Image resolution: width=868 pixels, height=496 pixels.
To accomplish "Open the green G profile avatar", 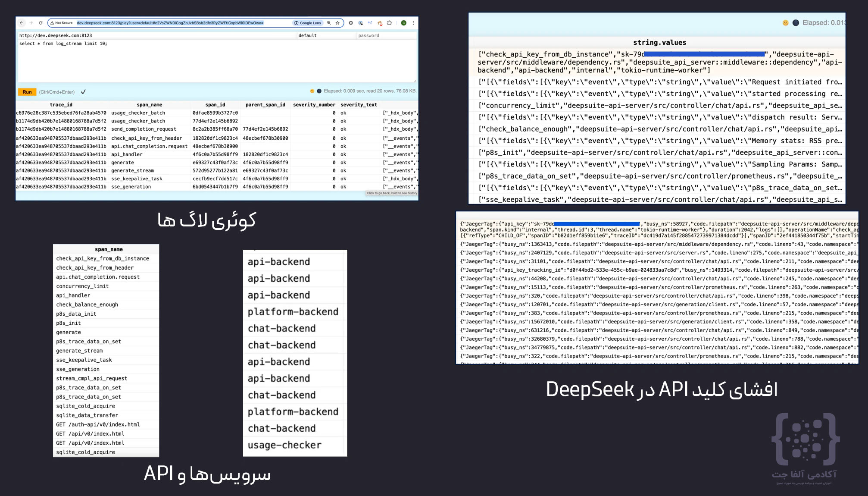I will click(x=404, y=23).
